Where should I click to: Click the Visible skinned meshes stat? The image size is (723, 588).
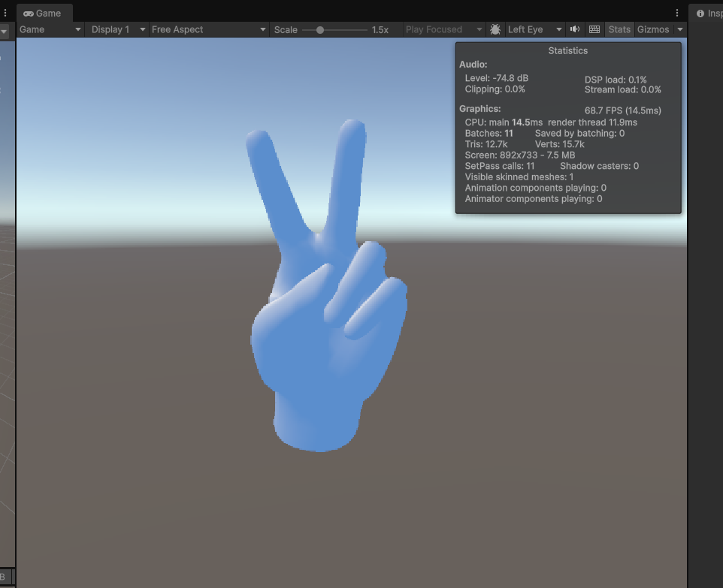click(x=519, y=177)
